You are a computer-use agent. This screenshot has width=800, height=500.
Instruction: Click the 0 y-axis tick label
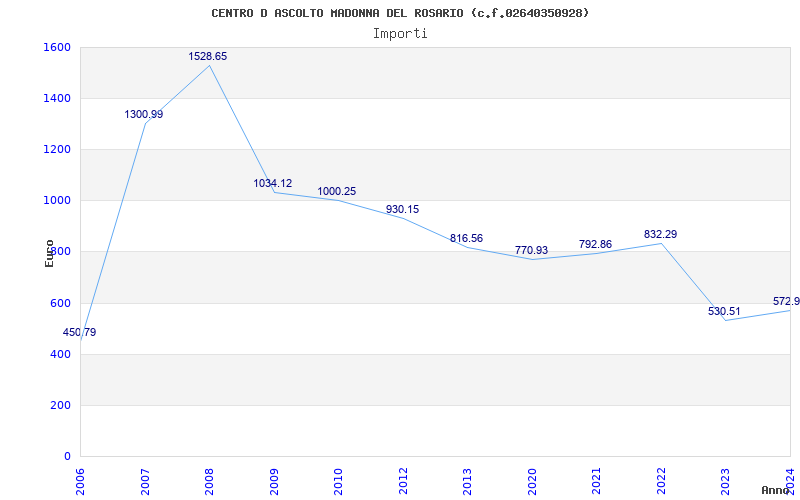[x=67, y=457]
